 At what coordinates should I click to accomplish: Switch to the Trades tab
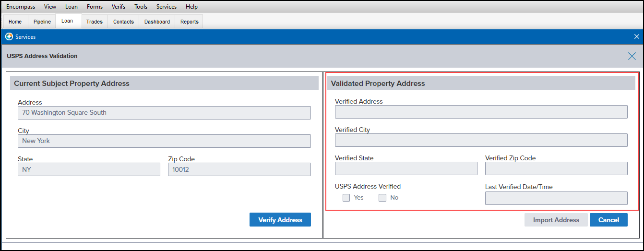95,22
